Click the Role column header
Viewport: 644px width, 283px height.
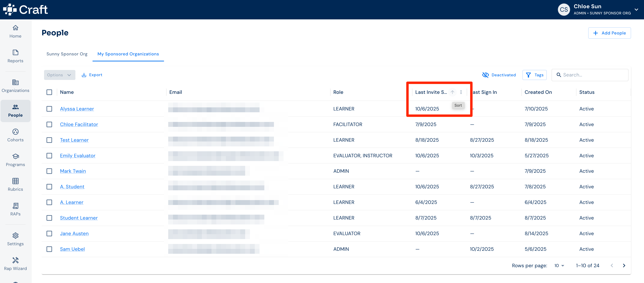tap(338, 92)
